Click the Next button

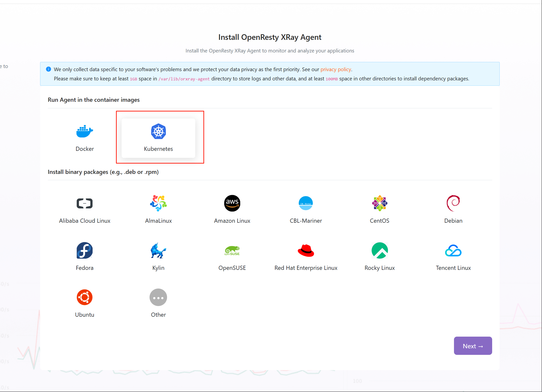pos(473,346)
